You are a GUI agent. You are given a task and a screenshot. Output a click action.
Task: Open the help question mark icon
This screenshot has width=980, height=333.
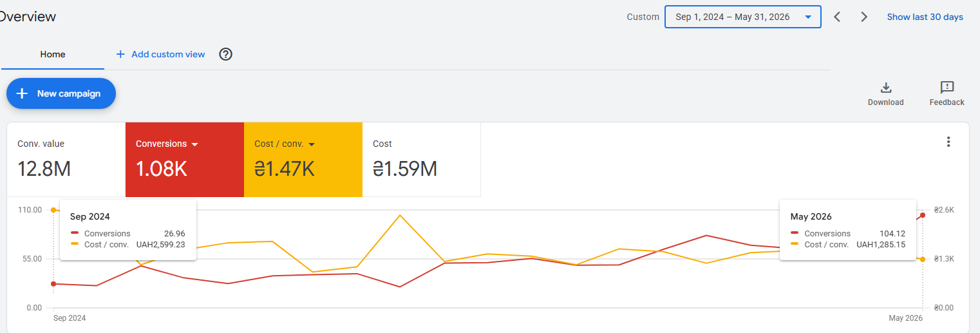[225, 54]
